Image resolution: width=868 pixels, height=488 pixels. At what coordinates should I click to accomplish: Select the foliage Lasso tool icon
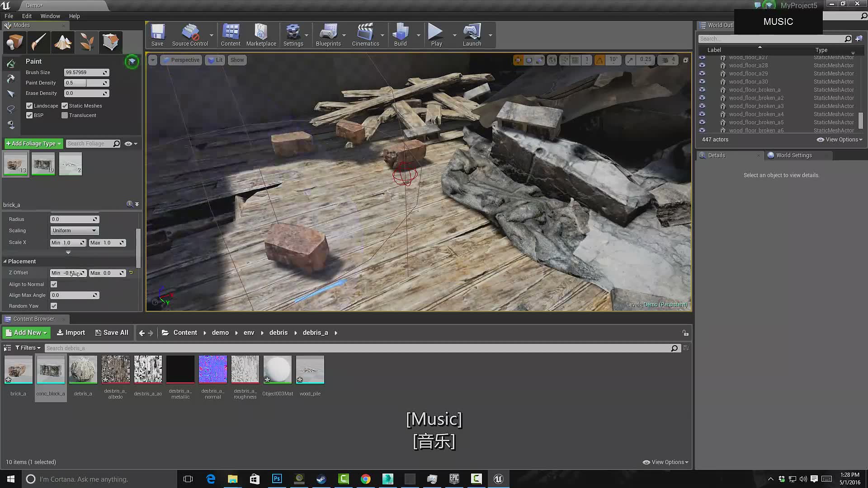point(11,109)
